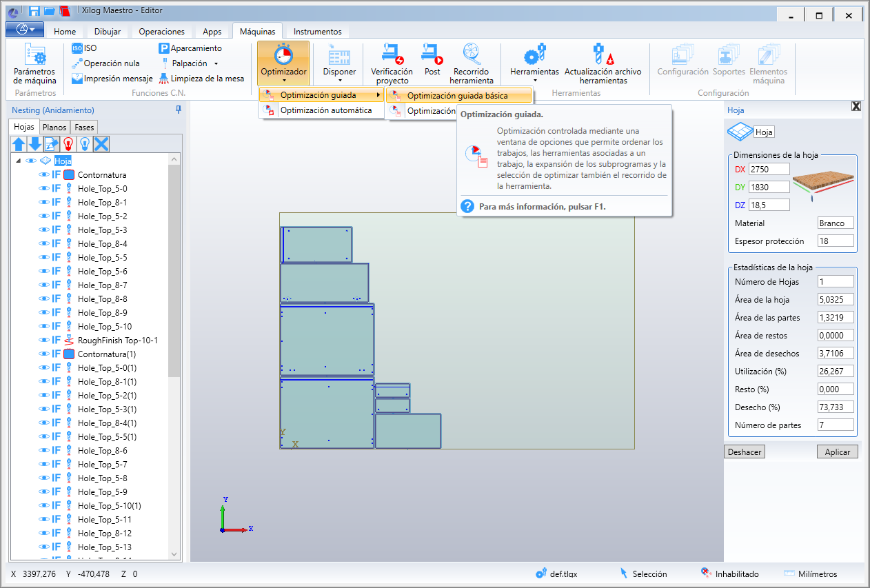Image resolution: width=870 pixels, height=588 pixels.
Task: Click the open folder icon in title bar
Action: tap(50, 11)
